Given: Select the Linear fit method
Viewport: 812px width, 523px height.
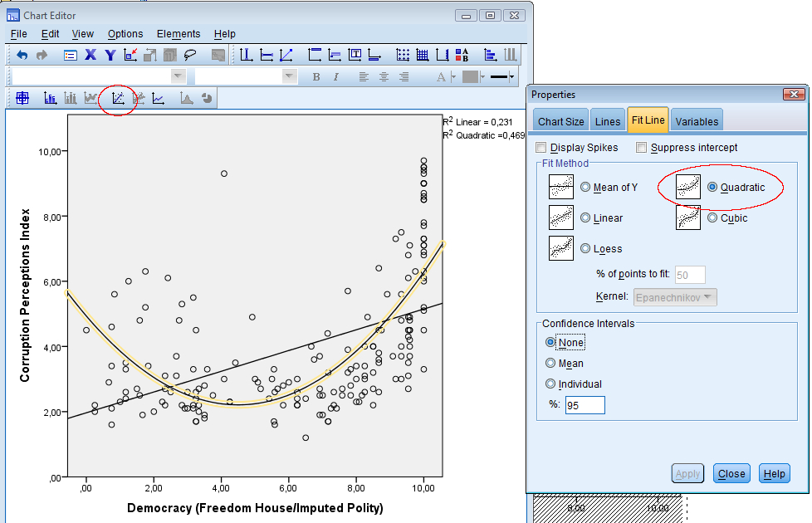Looking at the screenshot, I should (586, 218).
